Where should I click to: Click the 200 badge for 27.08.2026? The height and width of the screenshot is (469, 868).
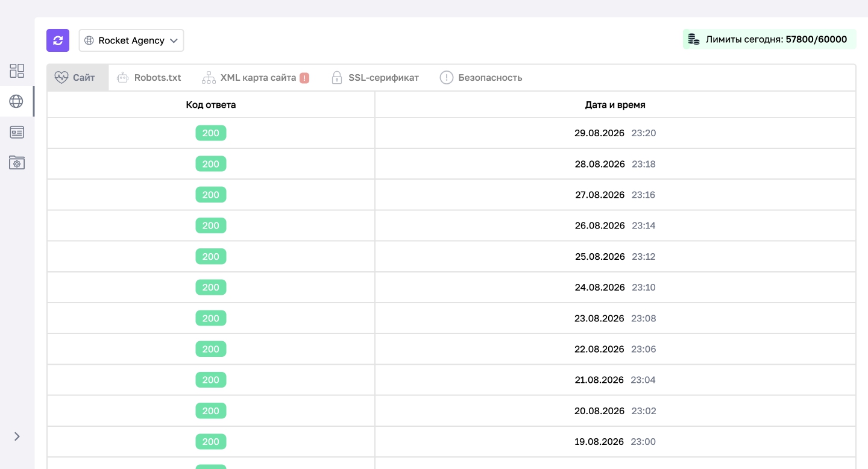211,195
